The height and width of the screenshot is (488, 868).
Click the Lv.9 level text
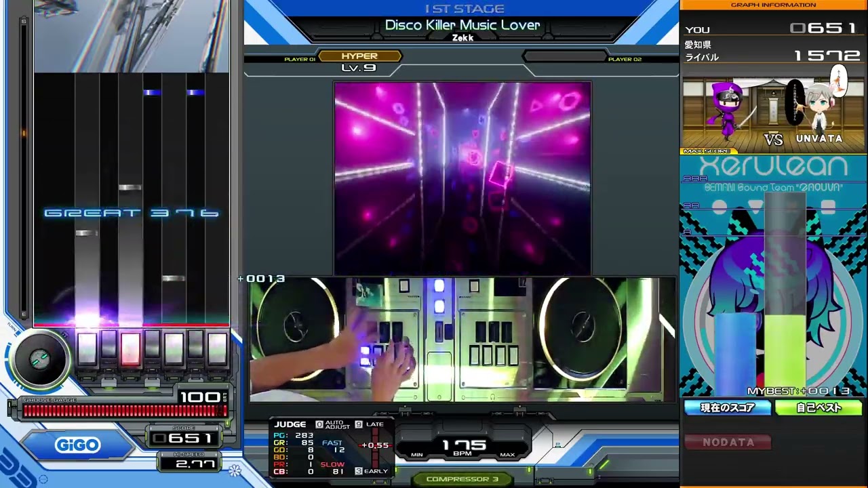coord(359,68)
